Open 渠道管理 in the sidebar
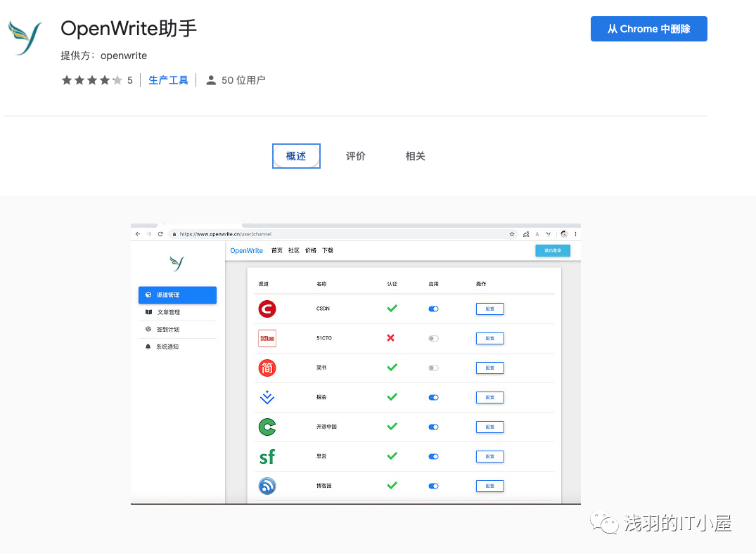Screen dimensions: 756x556 177,295
